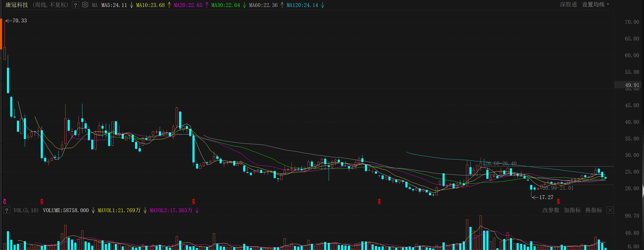The width and height of the screenshot is (644, 250).
Task: Click the 60.00 price axis label
Action: [632, 55]
